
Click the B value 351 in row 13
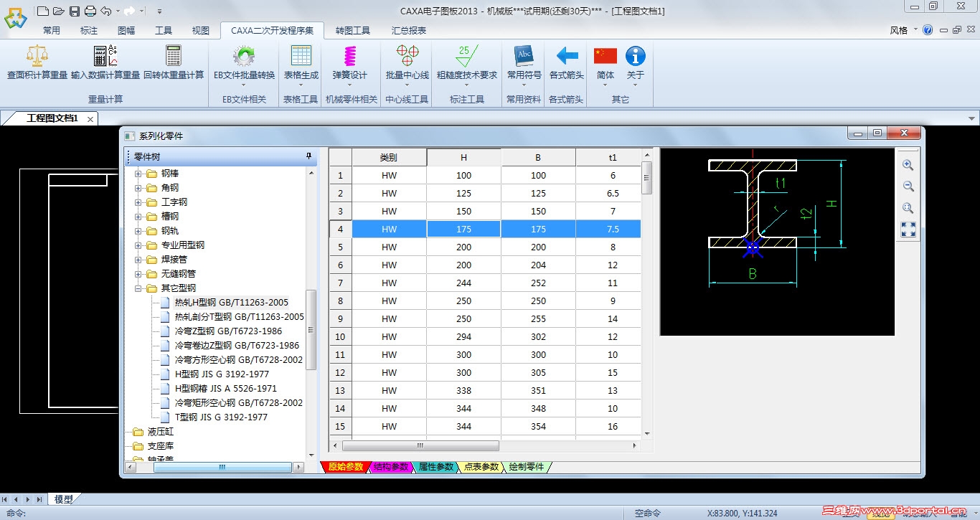click(538, 391)
